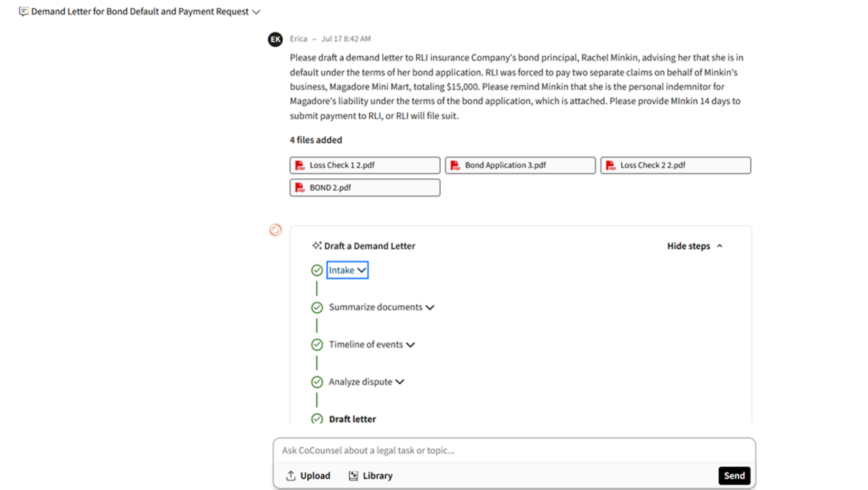Screen dimensions: 868x490
Task: Open the Bond Application 3.pdf file
Action: (520, 165)
